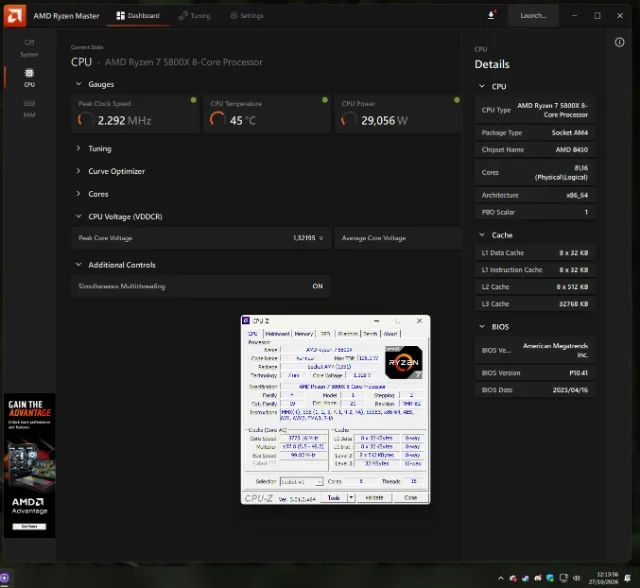640x588 pixels.
Task: Open the Settings tab
Action: [x=247, y=16]
